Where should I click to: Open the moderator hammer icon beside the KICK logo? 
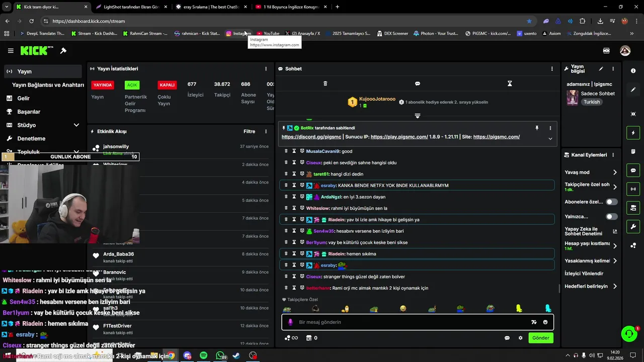point(63,51)
